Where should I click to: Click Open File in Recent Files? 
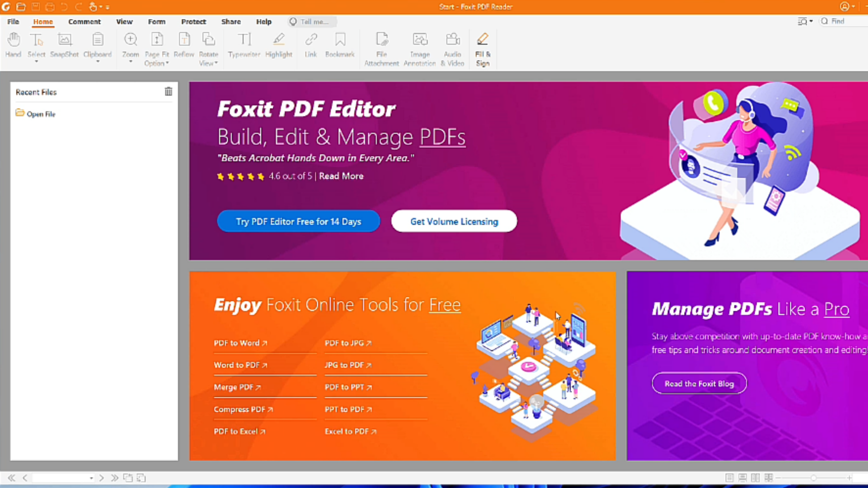click(x=36, y=114)
